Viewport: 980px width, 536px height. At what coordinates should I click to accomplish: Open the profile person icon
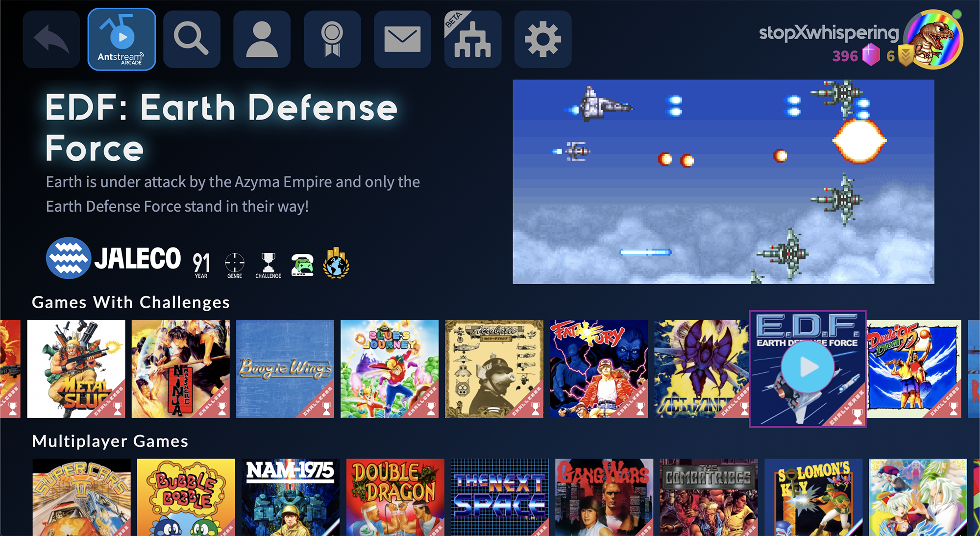[x=262, y=39]
